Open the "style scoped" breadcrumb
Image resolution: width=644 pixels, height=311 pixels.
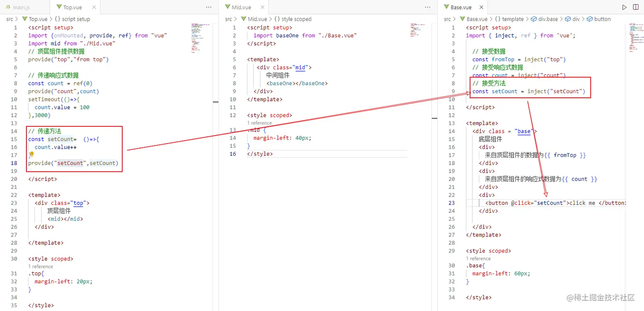[x=293, y=19]
